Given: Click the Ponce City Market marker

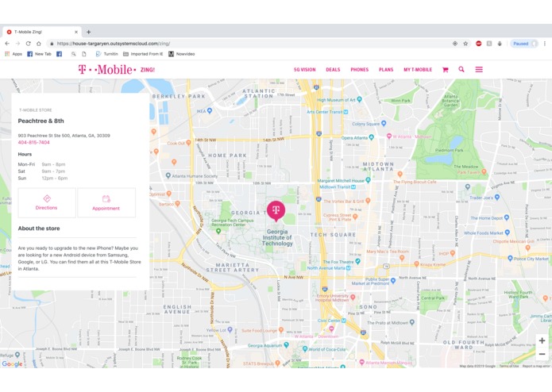Looking at the screenshot, I should pyautogui.click(x=510, y=259).
